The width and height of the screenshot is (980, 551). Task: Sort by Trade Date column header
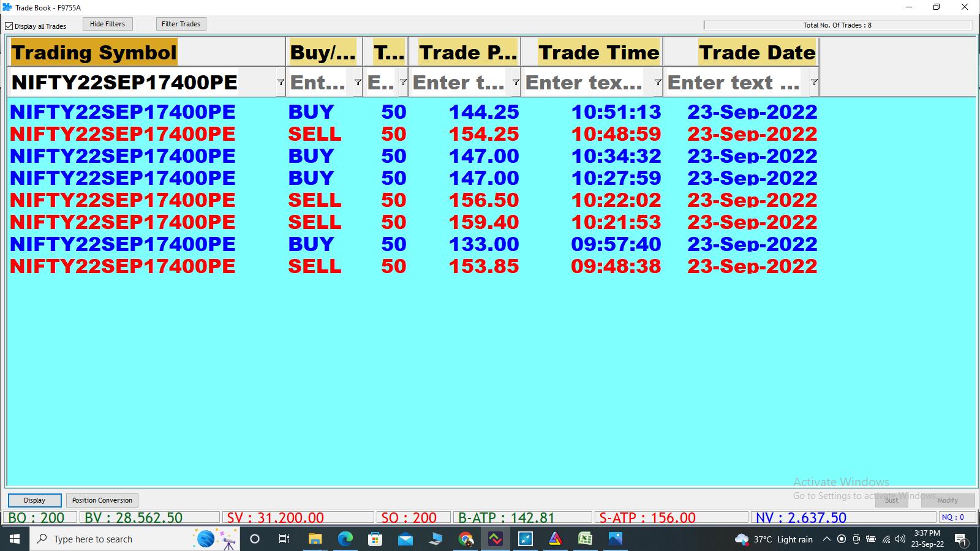[x=741, y=52]
